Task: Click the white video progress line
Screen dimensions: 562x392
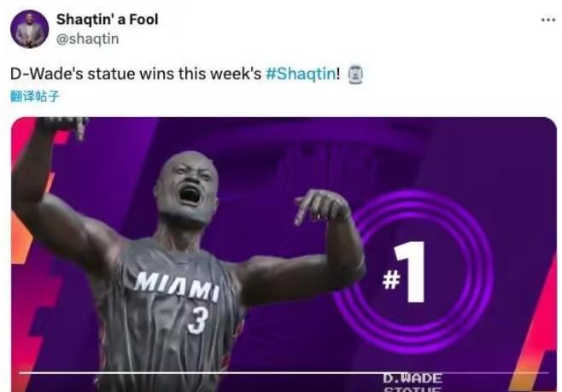Action: tap(284, 373)
